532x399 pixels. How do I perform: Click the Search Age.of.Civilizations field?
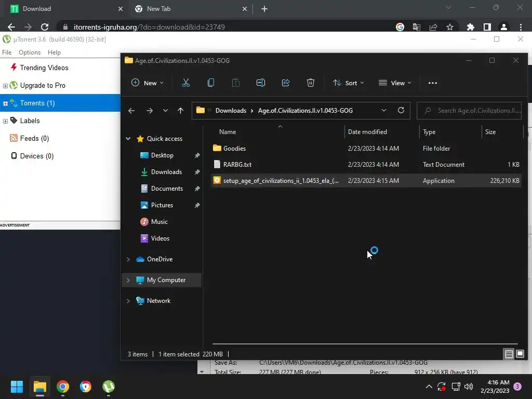469,111
